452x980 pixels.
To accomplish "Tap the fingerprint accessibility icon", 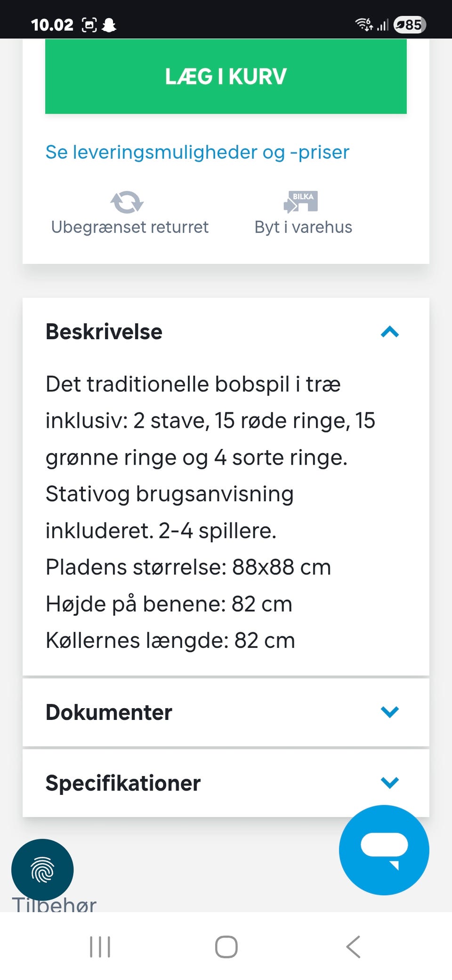I will (43, 869).
